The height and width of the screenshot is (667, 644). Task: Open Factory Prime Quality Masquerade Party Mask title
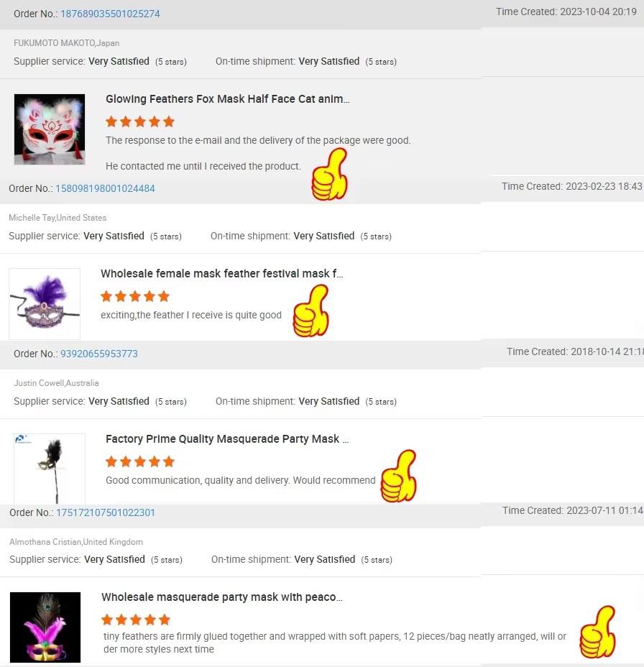pos(227,439)
